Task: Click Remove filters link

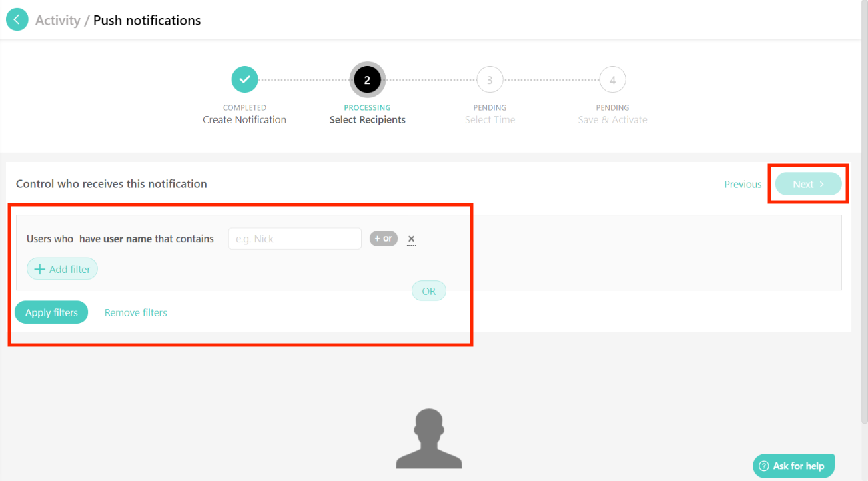Action: pyautogui.click(x=135, y=312)
